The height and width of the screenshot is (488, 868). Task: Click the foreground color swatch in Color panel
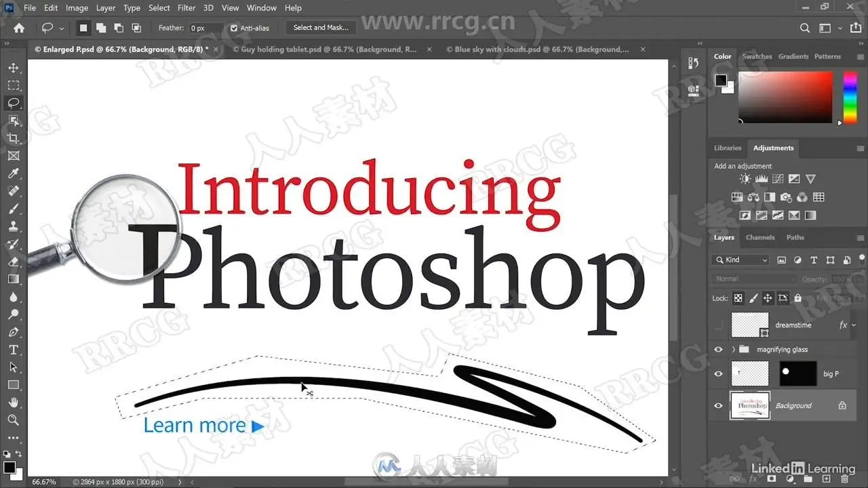pyautogui.click(x=721, y=81)
